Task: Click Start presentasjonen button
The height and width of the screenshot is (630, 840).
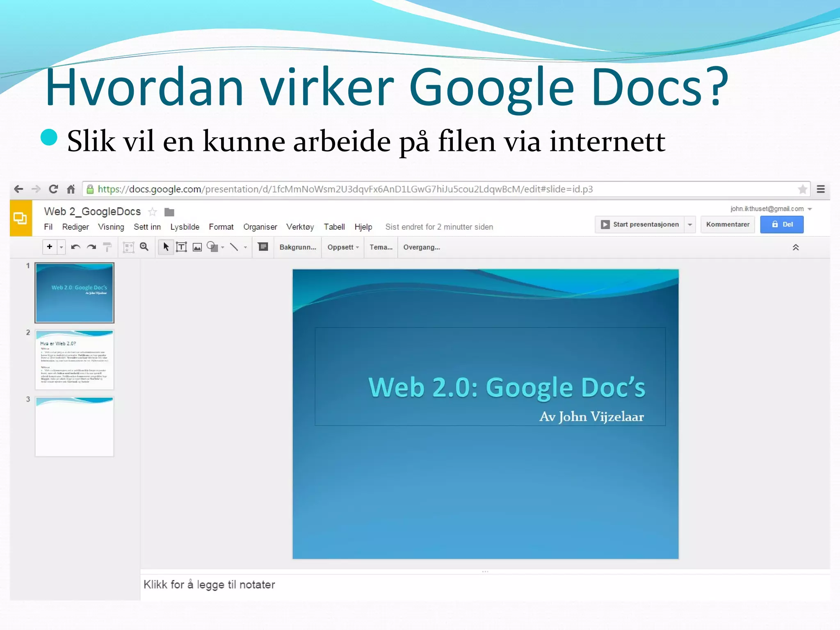Action: 639,224
